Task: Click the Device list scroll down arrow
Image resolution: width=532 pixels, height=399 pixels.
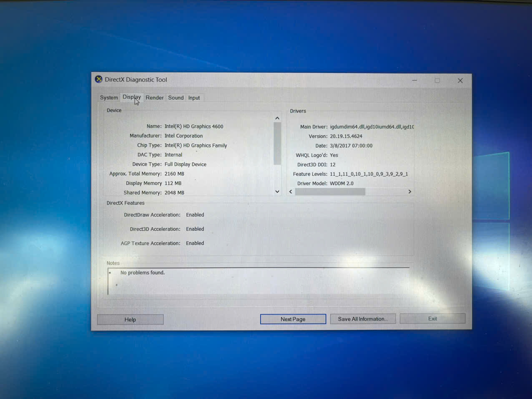Action: coord(277,192)
